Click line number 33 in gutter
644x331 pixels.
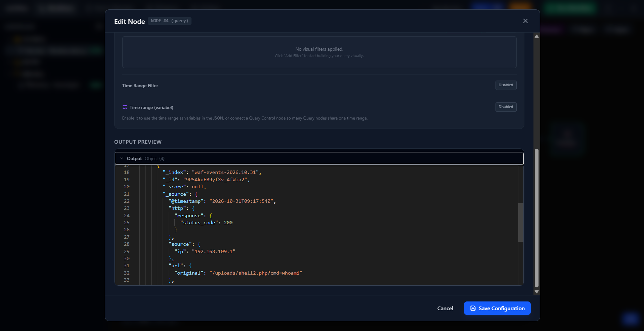pos(127,280)
